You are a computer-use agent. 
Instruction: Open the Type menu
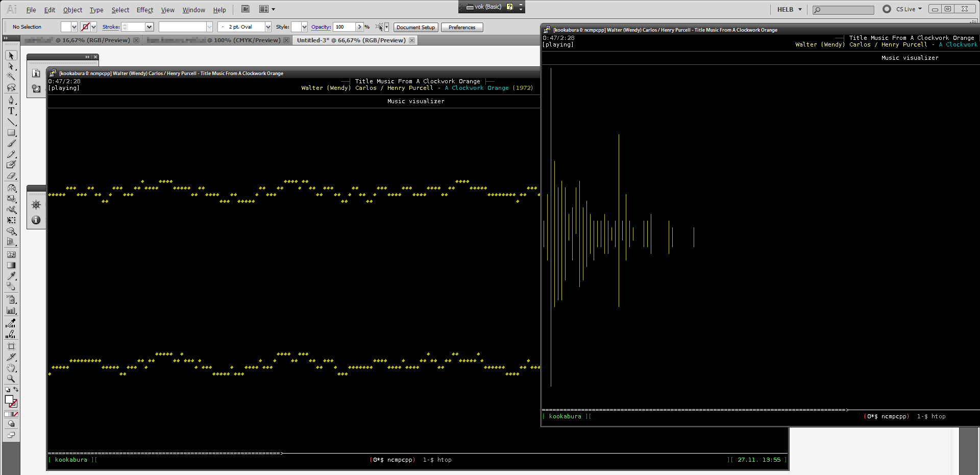click(x=96, y=10)
